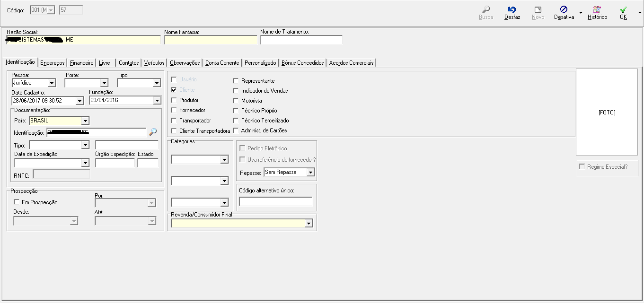This screenshot has height=303, width=644.
Task: Expand the Revenda/Consumidor Final dropdown
Action: [x=309, y=224]
